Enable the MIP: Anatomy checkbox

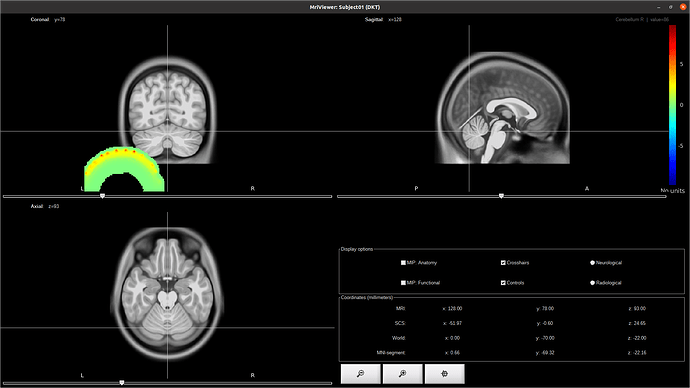point(403,263)
